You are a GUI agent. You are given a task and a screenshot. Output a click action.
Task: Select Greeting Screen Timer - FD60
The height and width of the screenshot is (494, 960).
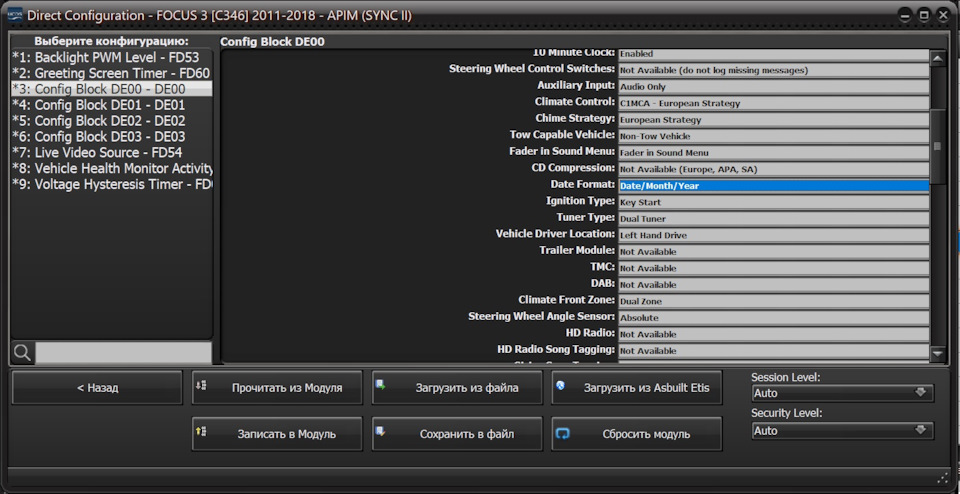(112, 73)
